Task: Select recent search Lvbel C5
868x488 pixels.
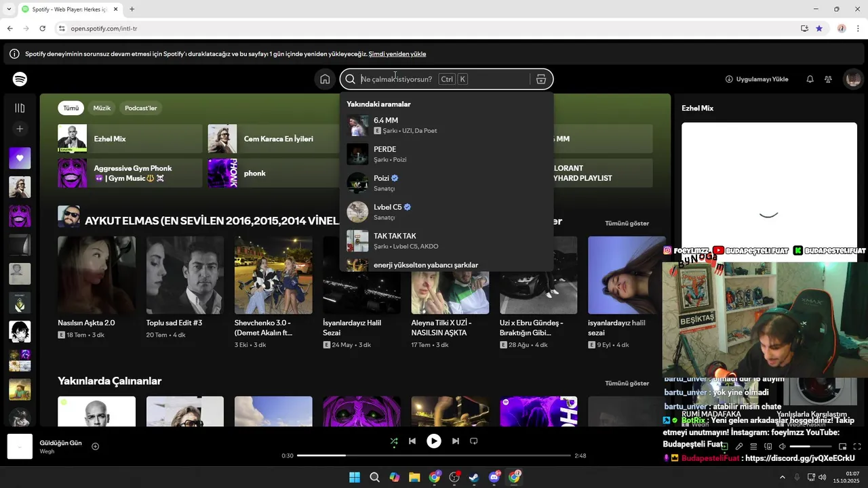Action: (446, 211)
